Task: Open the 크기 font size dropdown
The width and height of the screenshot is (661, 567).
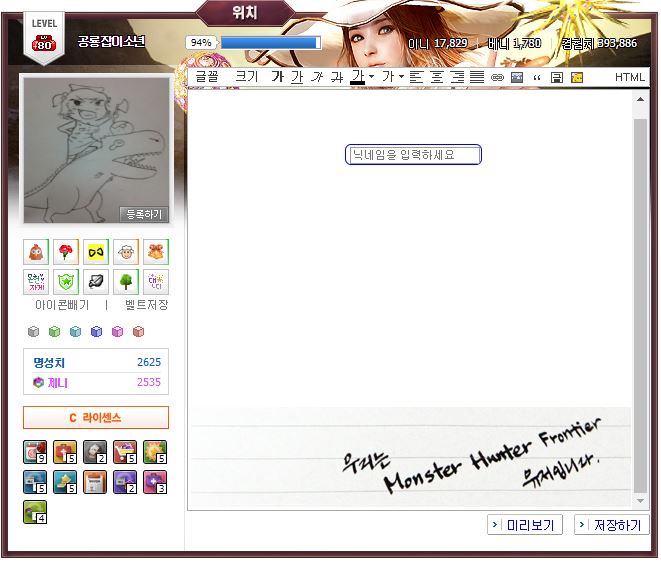Action: tap(247, 77)
